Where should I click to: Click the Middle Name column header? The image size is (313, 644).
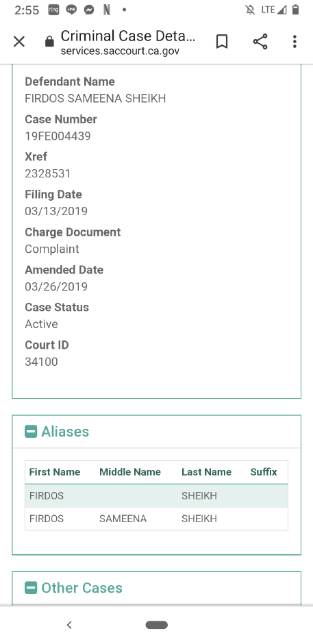point(130,472)
